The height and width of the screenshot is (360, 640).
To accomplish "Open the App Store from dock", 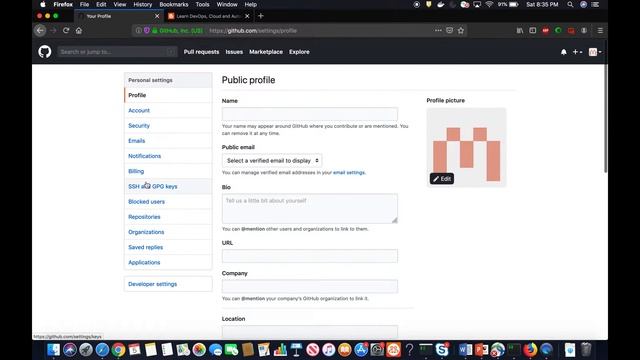I will pyautogui.click(x=361, y=350).
